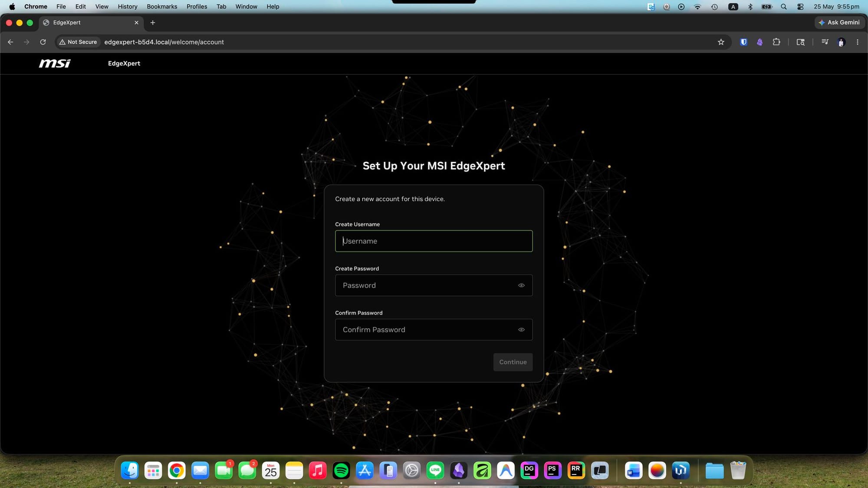
Task: Open Spotlight search in the menu bar
Action: [x=783, y=7]
